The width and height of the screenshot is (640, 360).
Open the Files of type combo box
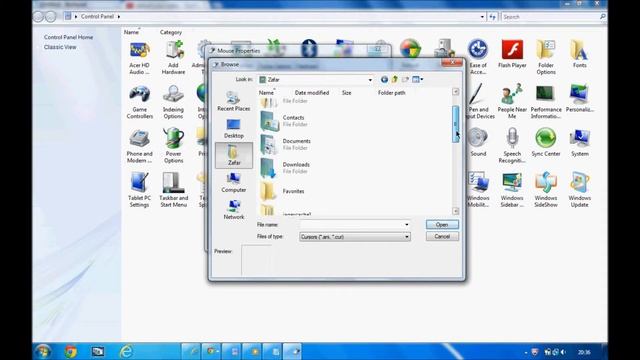(355, 237)
